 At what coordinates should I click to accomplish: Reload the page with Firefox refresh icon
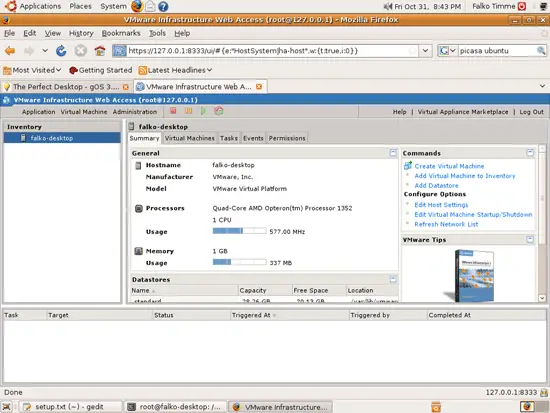61,51
